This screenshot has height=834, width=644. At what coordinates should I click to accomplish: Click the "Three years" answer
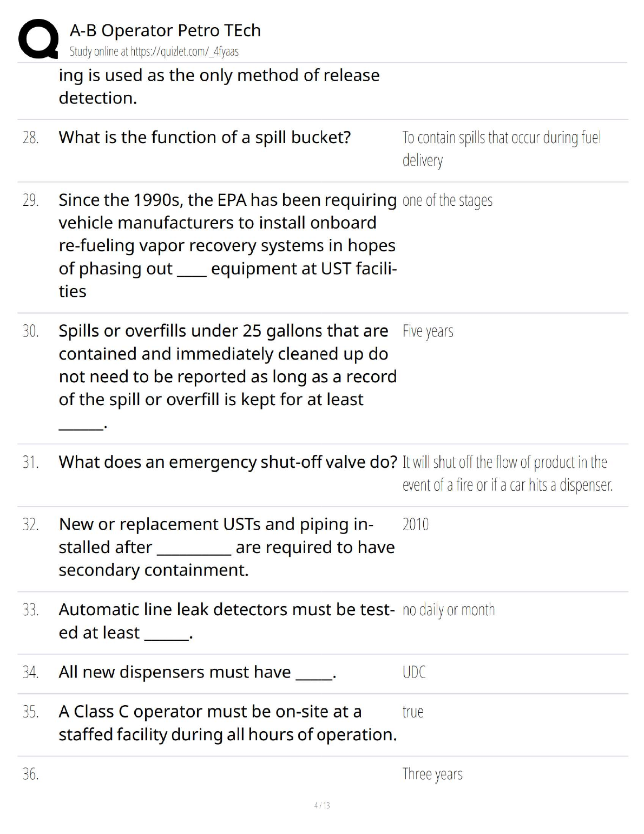[x=432, y=774]
